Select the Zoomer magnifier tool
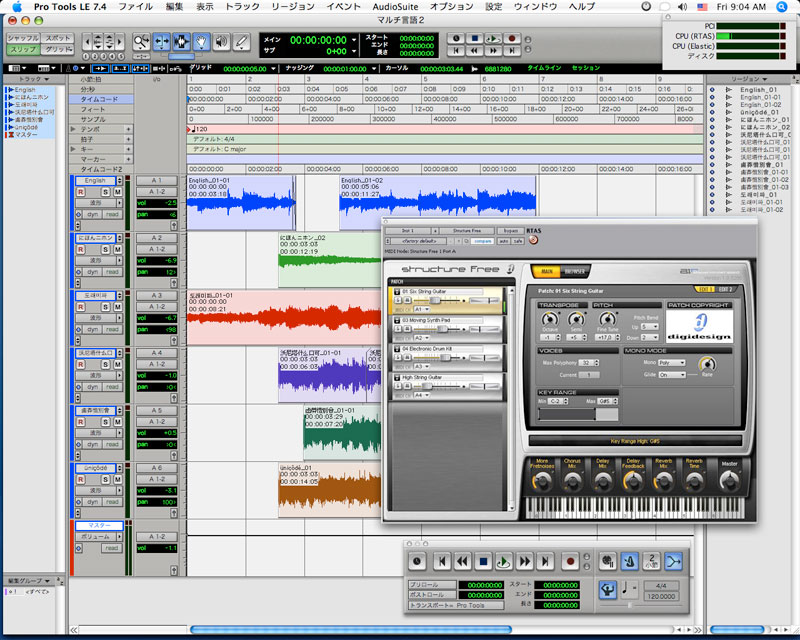800x640 pixels. (x=141, y=42)
